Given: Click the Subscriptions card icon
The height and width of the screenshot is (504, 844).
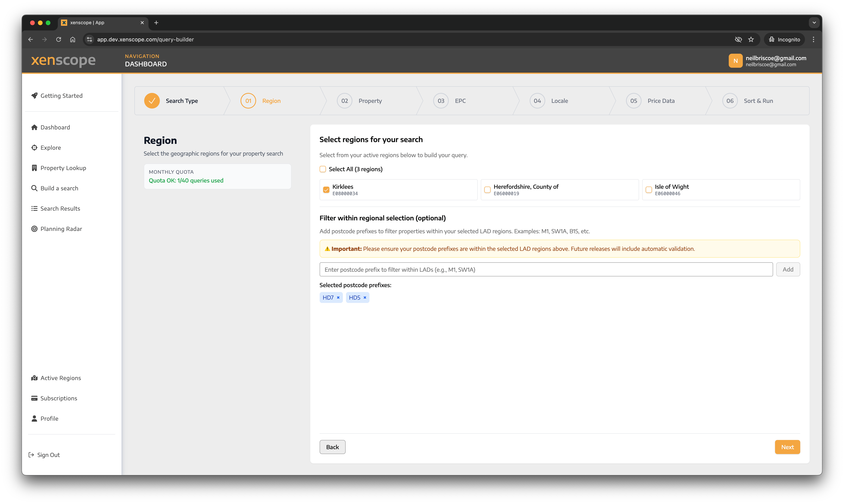Looking at the screenshot, I should click(x=34, y=398).
